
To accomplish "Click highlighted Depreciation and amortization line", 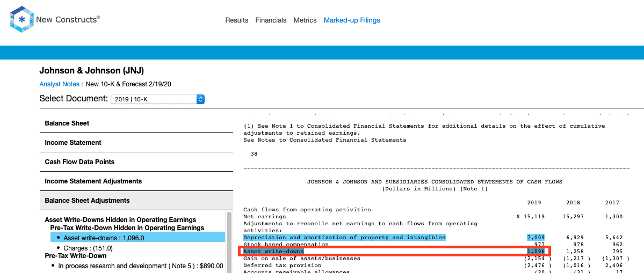I will click(x=344, y=238).
